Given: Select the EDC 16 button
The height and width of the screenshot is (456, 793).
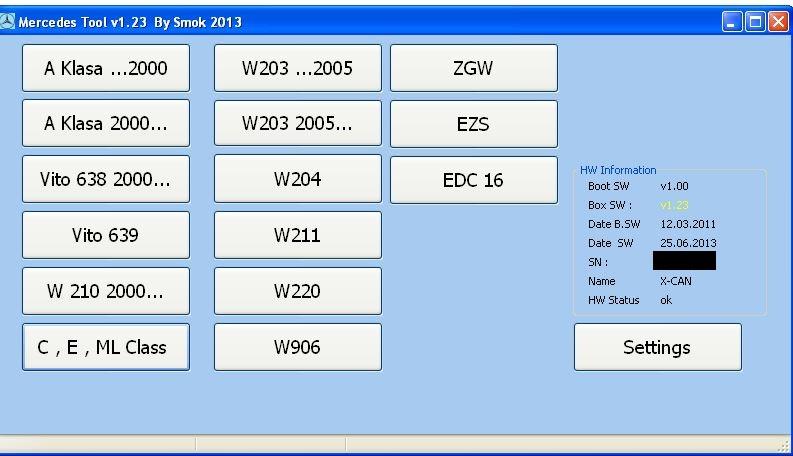Looking at the screenshot, I should tap(474, 180).
